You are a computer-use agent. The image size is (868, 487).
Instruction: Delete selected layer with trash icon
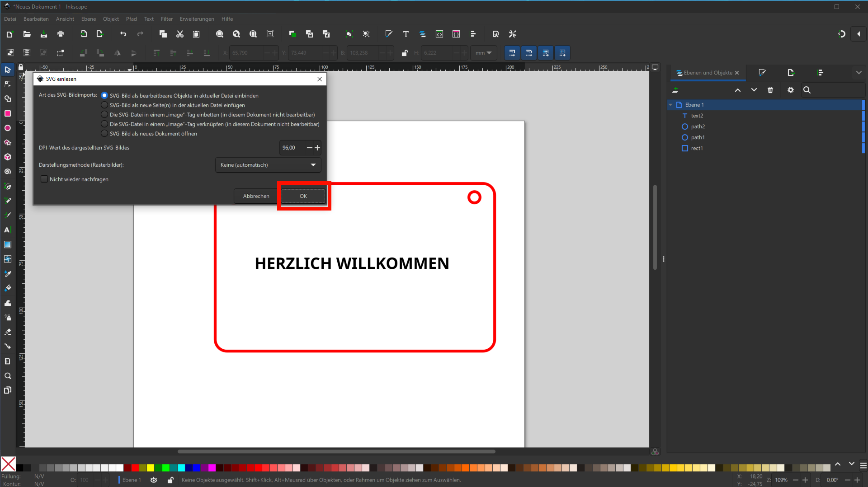pos(770,90)
